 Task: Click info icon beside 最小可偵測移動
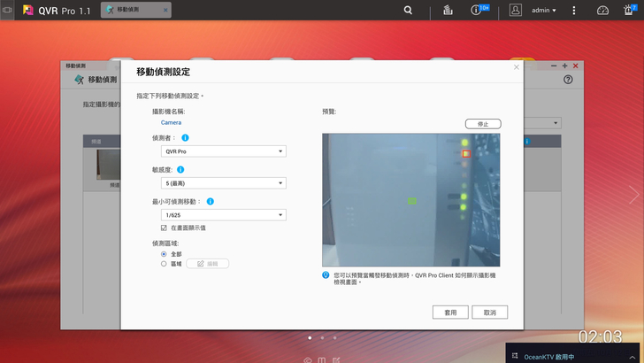211,201
